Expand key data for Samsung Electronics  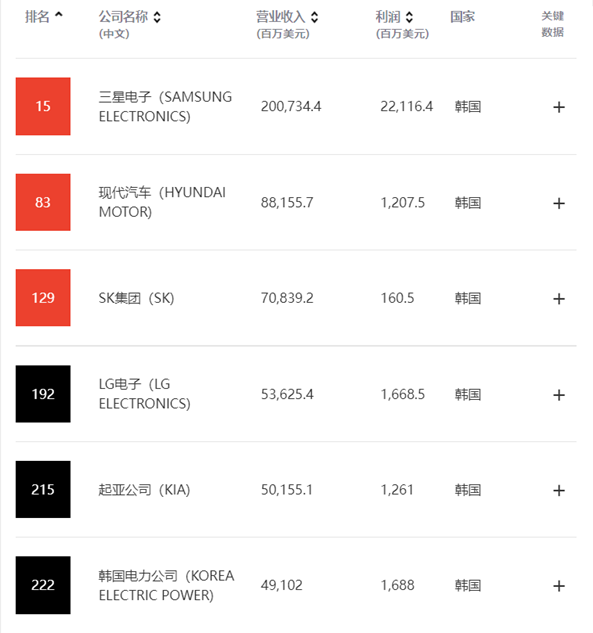559,107
